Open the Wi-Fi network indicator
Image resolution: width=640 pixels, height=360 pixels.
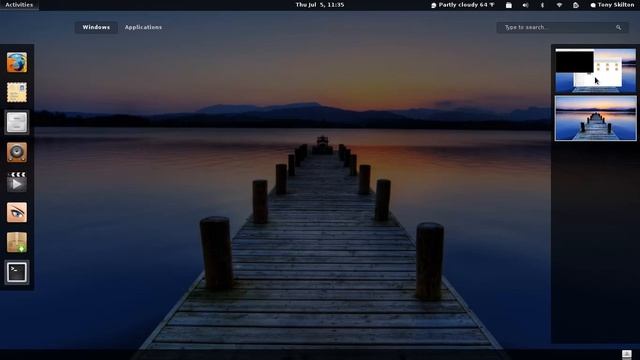tap(559, 5)
